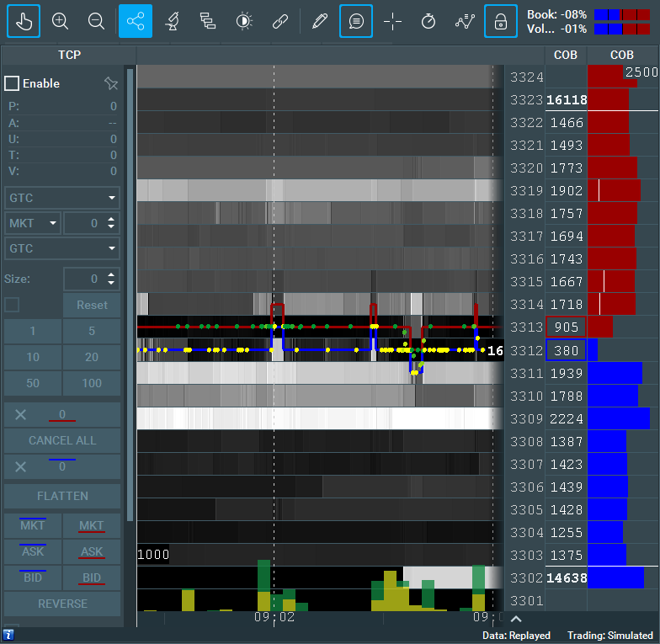Open the second GTC dropdown
Image resolution: width=660 pixels, height=644 pixels.
click(62, 248)
